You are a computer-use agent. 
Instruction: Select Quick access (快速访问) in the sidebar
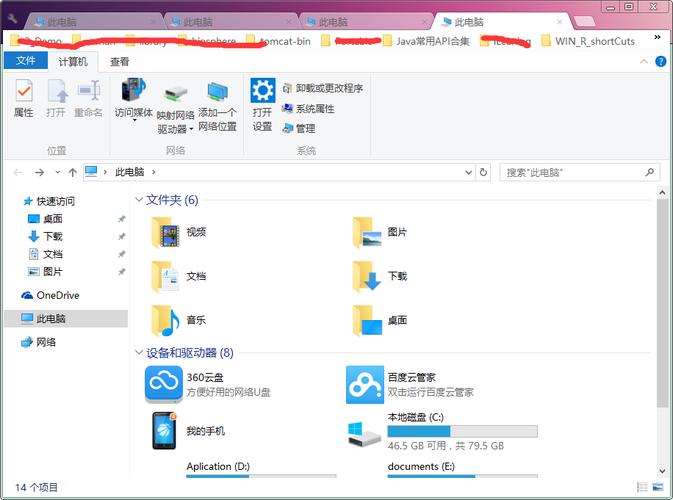[x=50, y=201]
